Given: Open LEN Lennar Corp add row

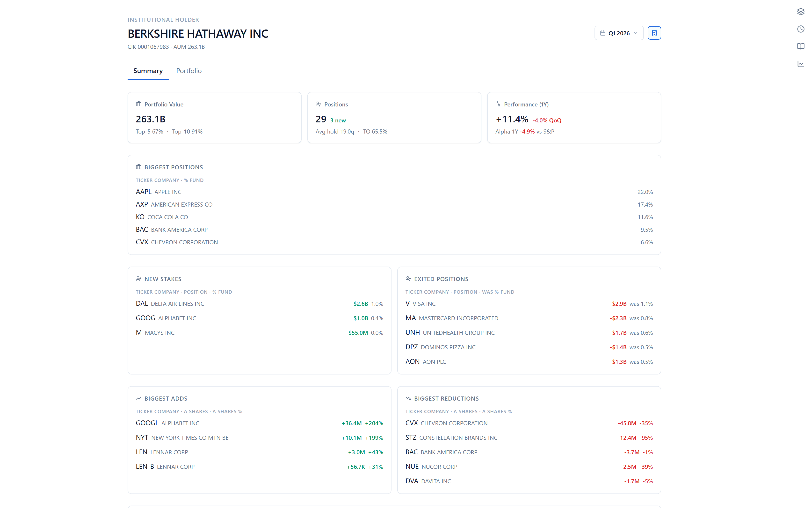Looking at the screenshot, I should (259, 452).
